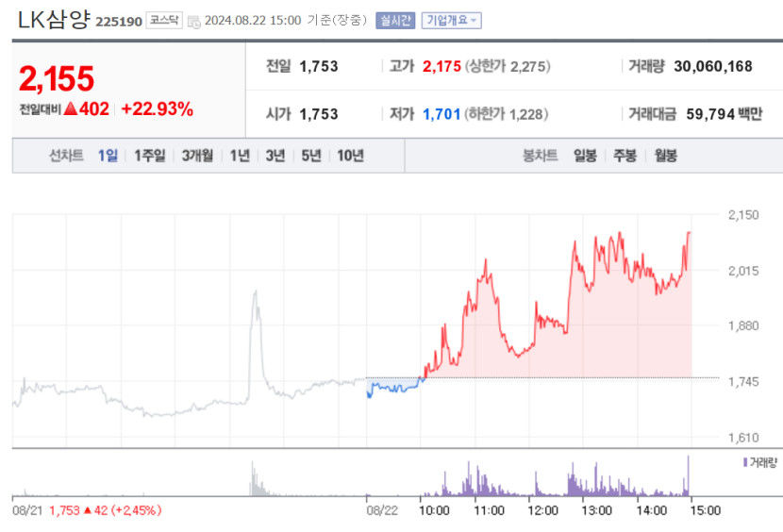
Task: Switch to 월봉 candle chart
Action: tap(665, 156)
